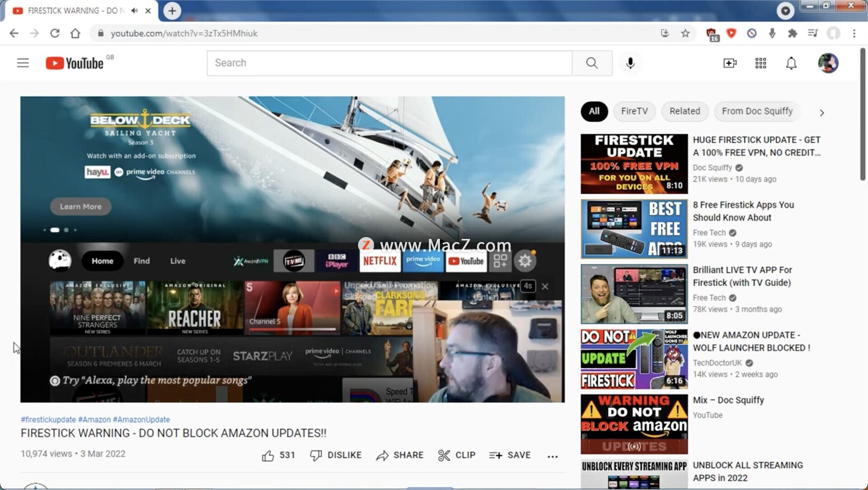Open the notifications bell
The image size is (868, 490).
pyautogui.click(x=791, y=63)
